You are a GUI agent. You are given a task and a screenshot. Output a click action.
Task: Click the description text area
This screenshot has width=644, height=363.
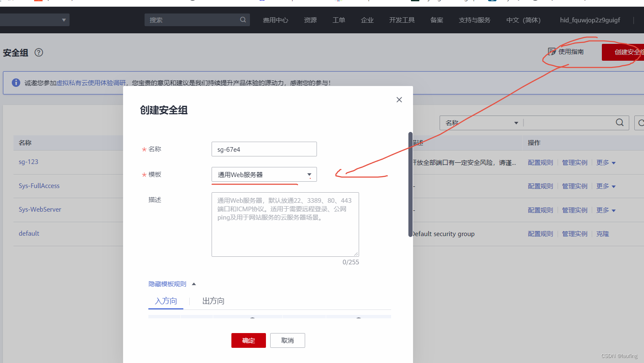[285, 225]
